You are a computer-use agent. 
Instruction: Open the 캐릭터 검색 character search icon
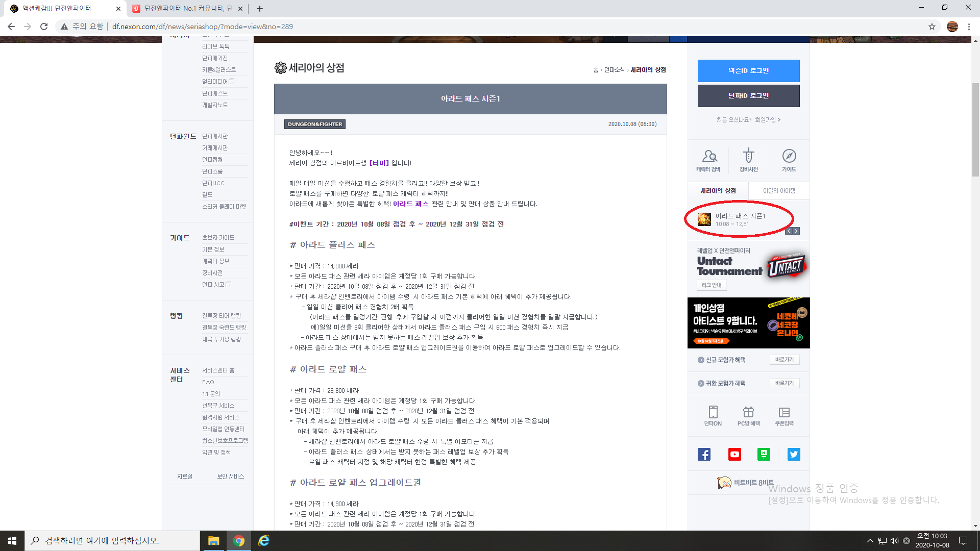[x=708, y=160]
